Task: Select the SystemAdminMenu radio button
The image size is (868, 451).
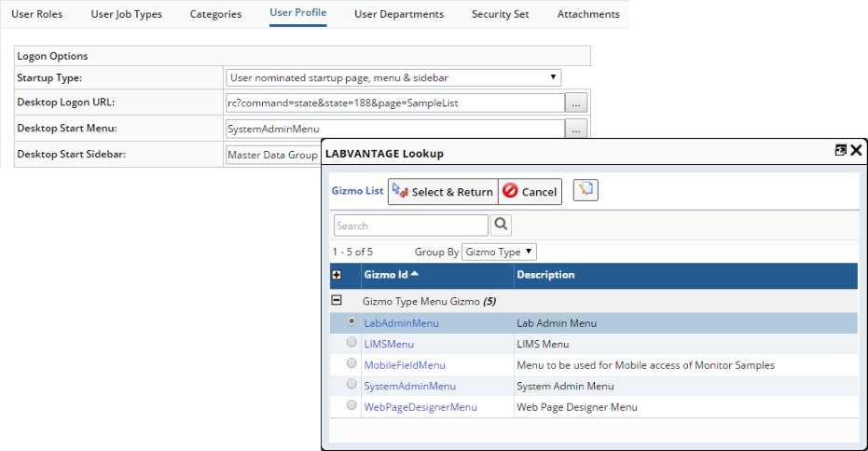Action: 351,384
